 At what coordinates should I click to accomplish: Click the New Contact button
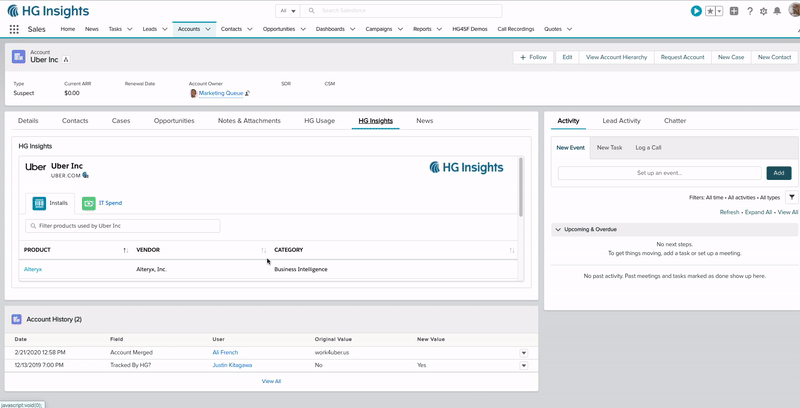tap(774, 57)
